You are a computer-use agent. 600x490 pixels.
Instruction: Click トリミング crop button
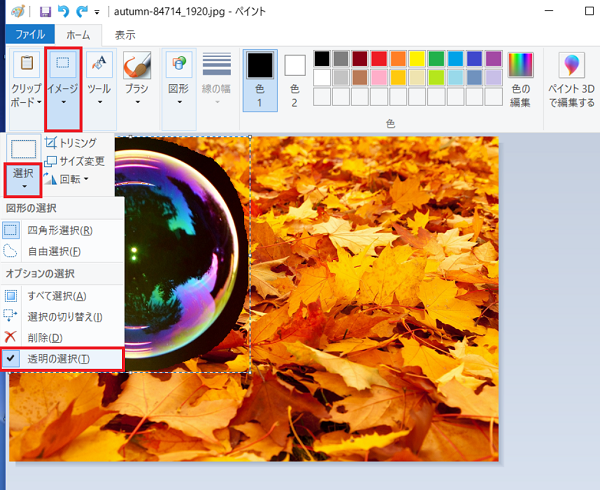click(x=71, y=143)
